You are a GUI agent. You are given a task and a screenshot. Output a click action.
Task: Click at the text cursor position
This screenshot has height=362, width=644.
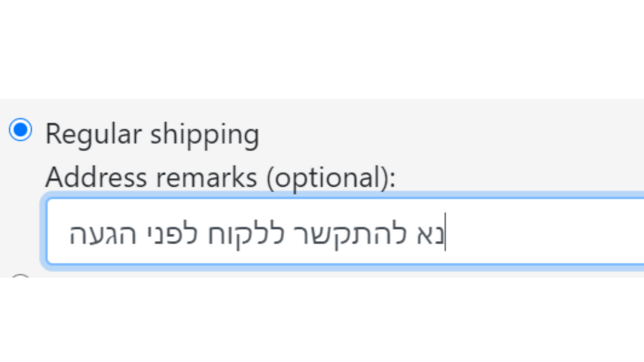click(445, 232)
